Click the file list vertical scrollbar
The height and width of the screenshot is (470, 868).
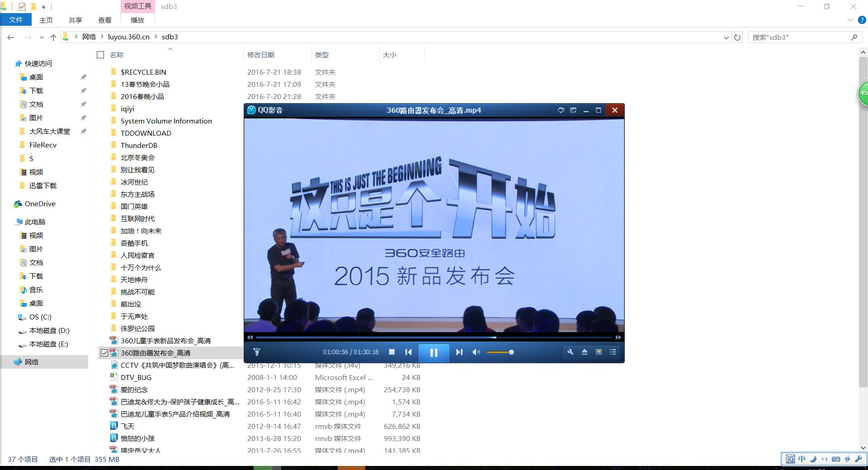coord(863,222)
